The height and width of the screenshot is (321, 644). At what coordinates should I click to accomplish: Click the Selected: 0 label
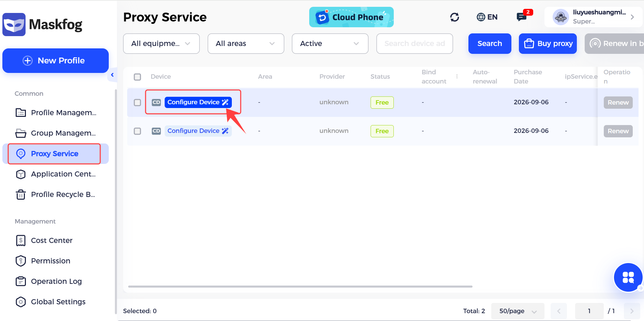140,311
